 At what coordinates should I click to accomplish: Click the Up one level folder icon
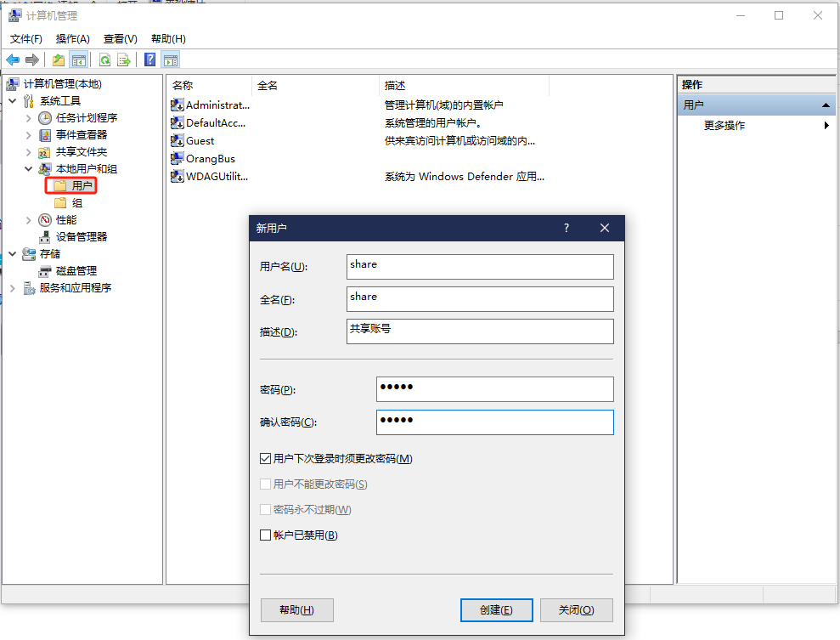(x=58, y=59)
